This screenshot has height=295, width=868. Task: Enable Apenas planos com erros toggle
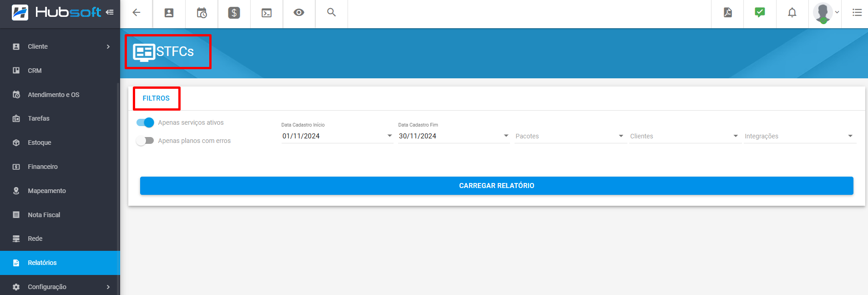click(145, 141)
